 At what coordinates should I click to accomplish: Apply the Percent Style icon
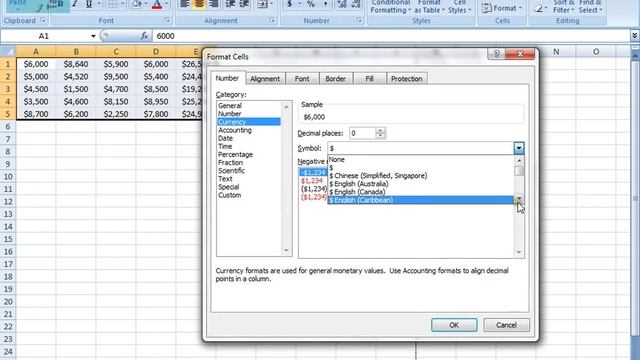pyautogui.click(x=311, y=4)
